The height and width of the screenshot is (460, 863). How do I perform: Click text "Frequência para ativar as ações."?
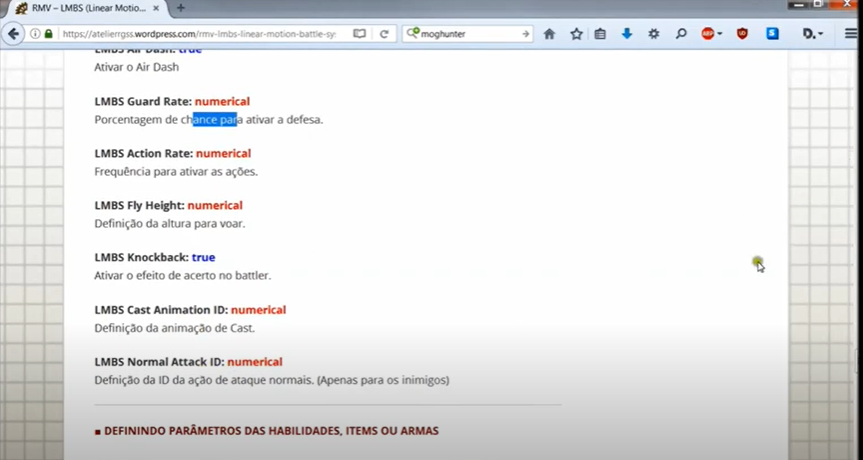point(176,172)
